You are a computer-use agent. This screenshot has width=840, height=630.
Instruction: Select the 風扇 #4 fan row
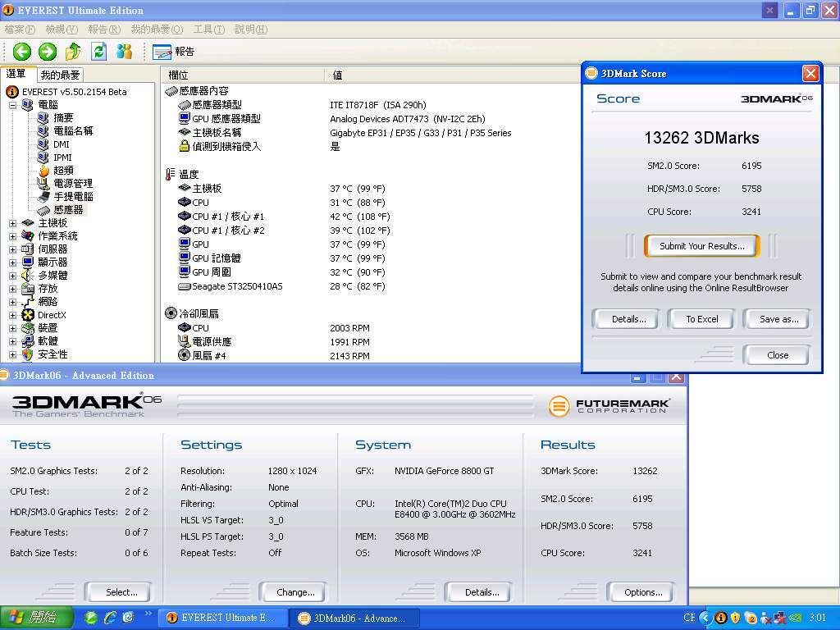click(x=274, y=356)
